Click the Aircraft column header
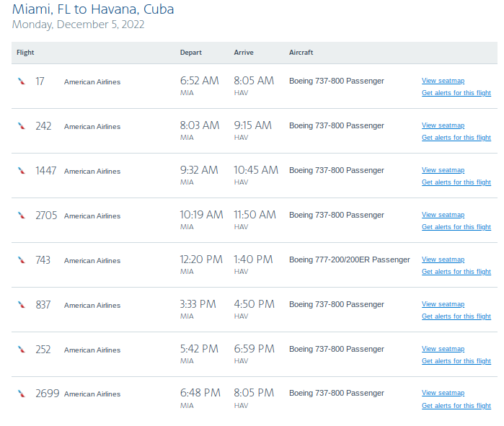 301,53
